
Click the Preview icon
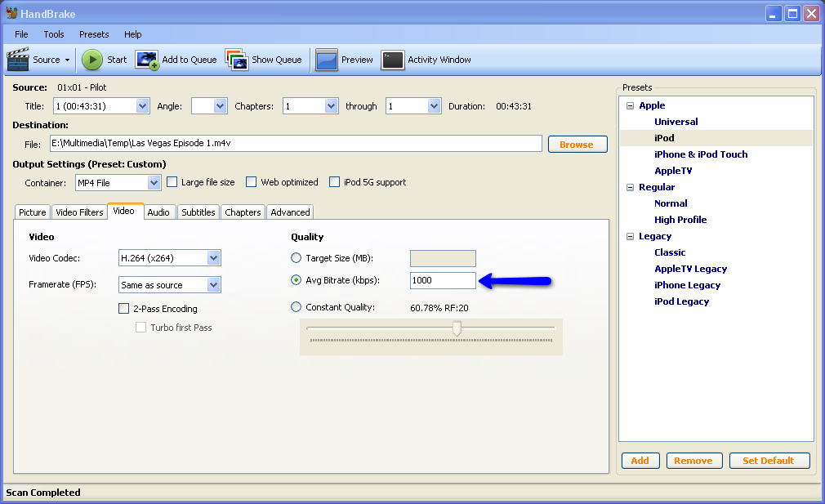coord(326,60)
